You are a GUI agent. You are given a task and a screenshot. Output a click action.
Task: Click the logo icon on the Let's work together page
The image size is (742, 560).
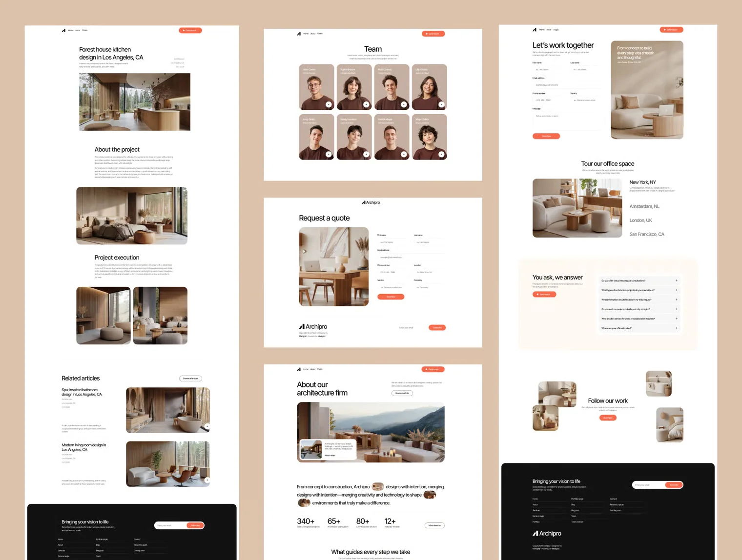click(535, 30)
